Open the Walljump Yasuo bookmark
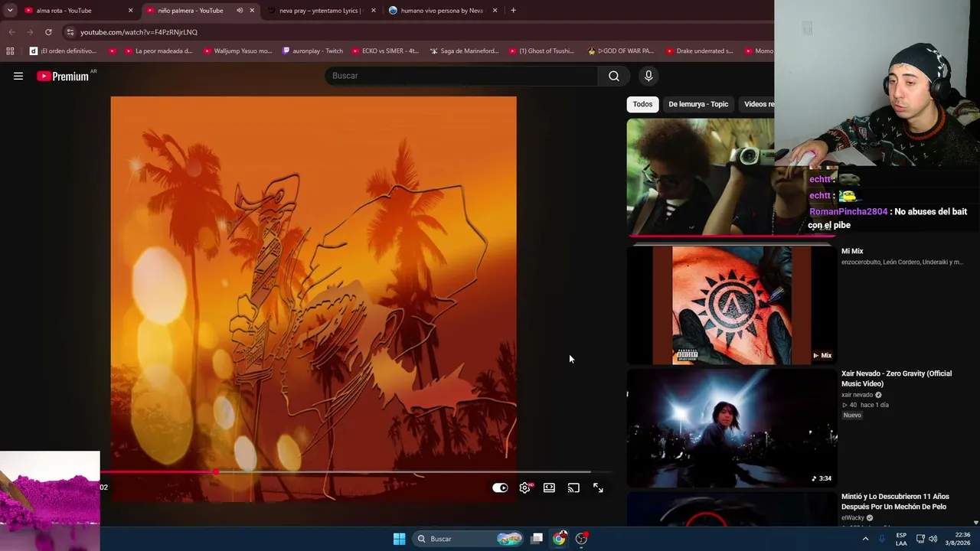This screenshot has width=980, height=551. [237, 51]
